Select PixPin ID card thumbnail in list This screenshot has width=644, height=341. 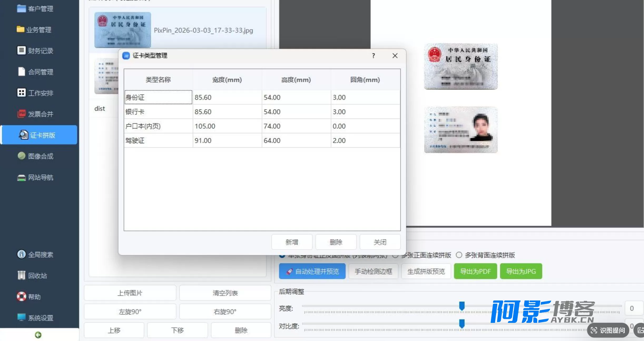[x=123, y=30]
